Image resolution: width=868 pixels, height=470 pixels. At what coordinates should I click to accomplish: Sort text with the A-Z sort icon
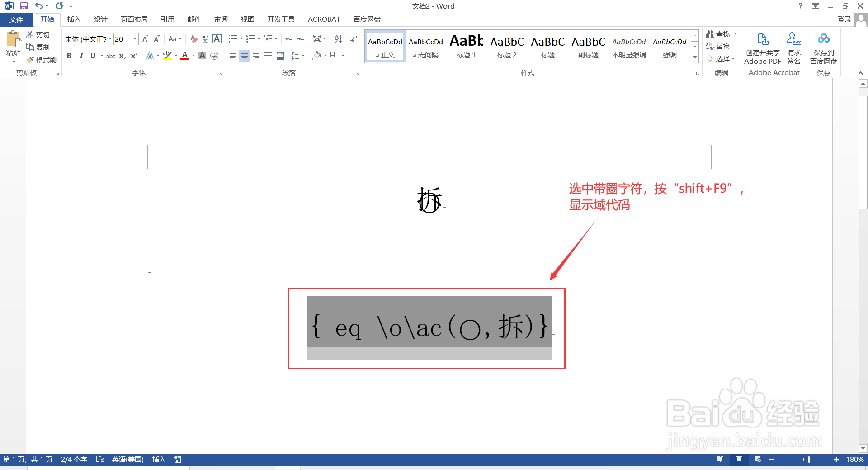tap(338, 39)
